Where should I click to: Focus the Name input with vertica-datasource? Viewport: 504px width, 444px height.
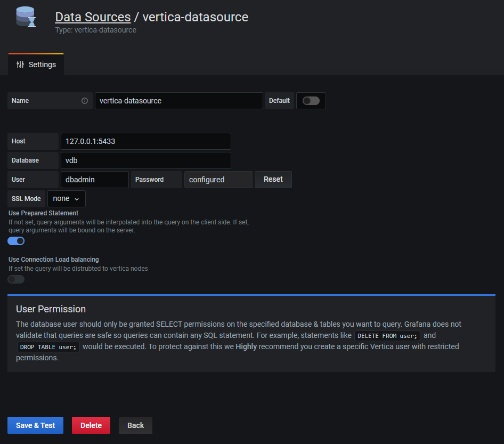click(x=178, y=101)
